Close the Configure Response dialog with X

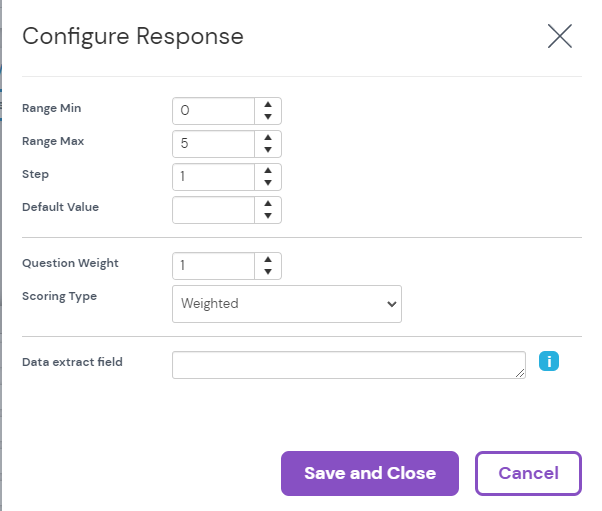[560, 37]
